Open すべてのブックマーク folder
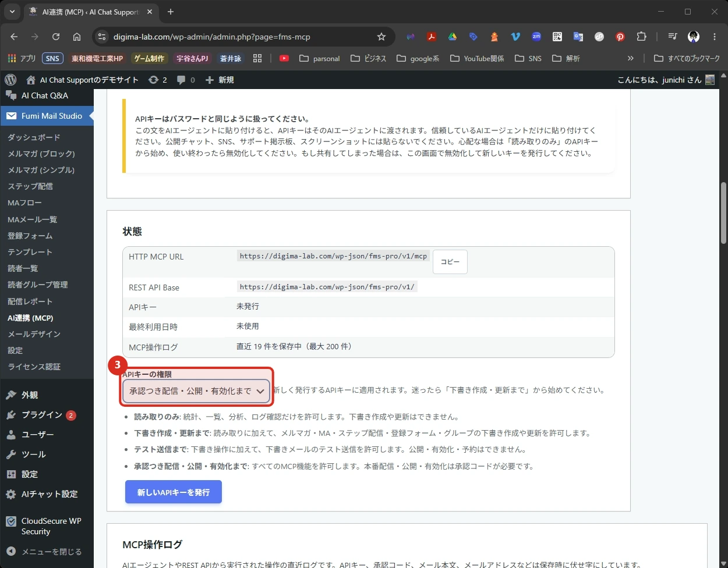728x568 pixels. [x=687, y=58]
